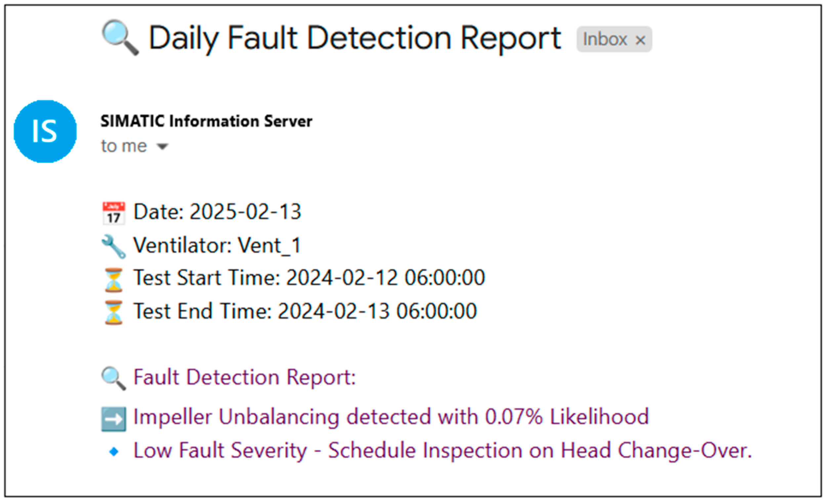The height and width of the screenshot is (504, 825).
Task: Click the hourglass icon beside Test End Time
Action: coord(113,312)
